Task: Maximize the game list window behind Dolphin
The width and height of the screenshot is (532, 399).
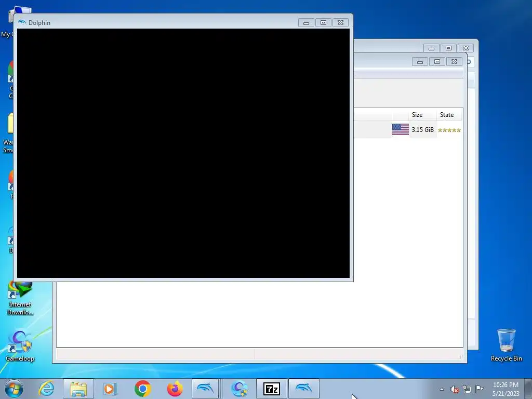Action: (437, 62)
